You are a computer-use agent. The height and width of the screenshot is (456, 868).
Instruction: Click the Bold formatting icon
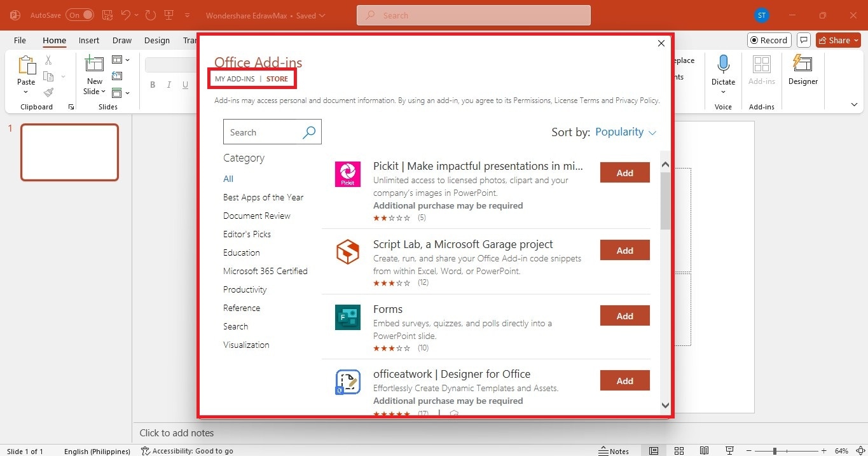[x=153, y=85]
